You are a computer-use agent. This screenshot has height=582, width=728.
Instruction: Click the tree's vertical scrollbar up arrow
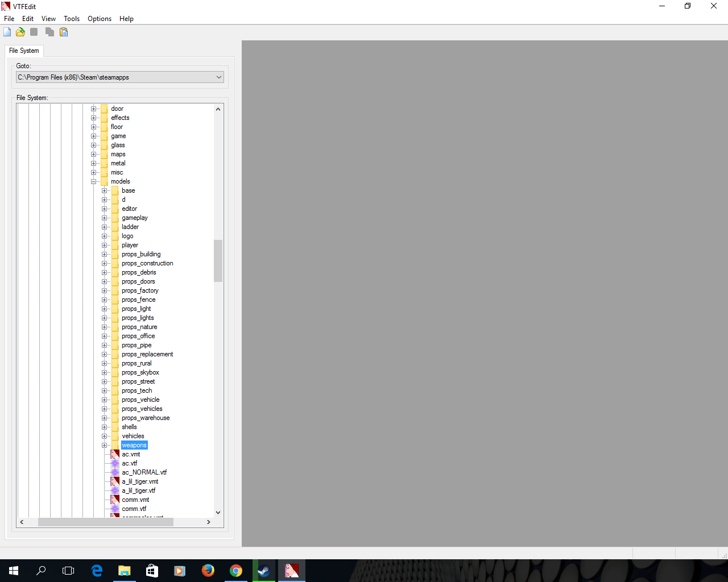[x=218, y=109]
